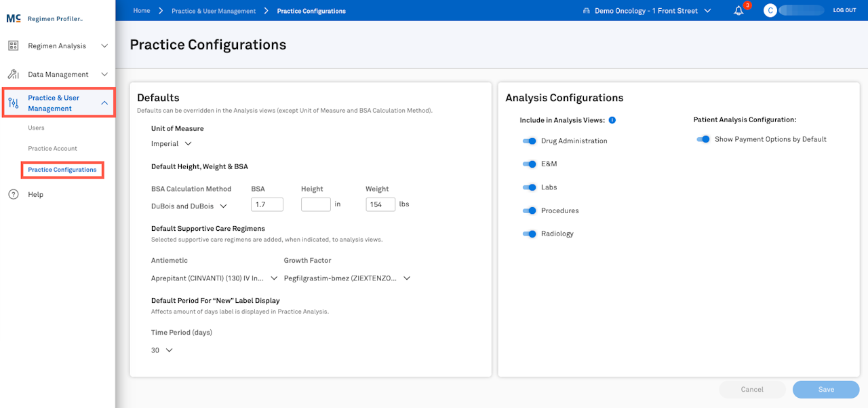This screenshot has height=408, width=868.
Task: Select Practice Account in the sidebar
Action: [x=52, y=149]
